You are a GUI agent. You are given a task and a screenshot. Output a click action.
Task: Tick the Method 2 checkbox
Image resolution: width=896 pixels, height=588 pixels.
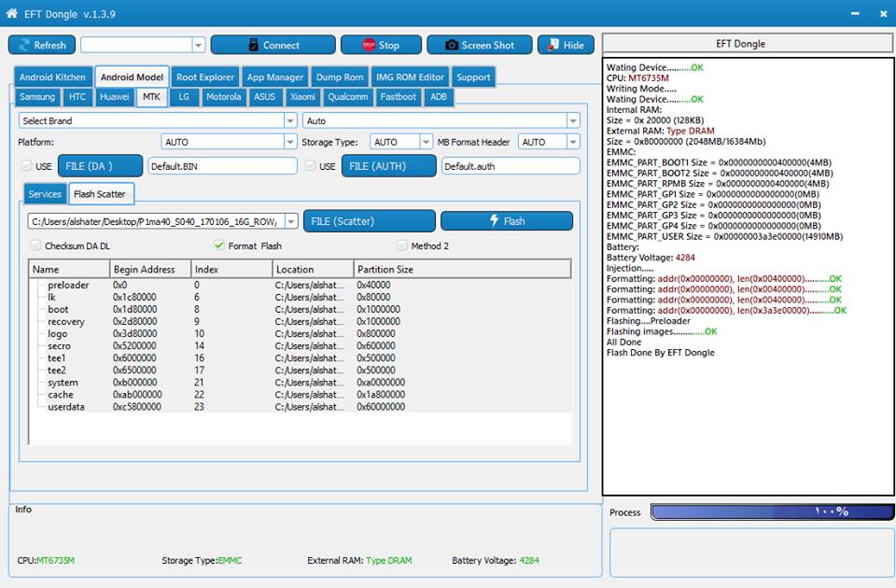click(x=402, y=245)
